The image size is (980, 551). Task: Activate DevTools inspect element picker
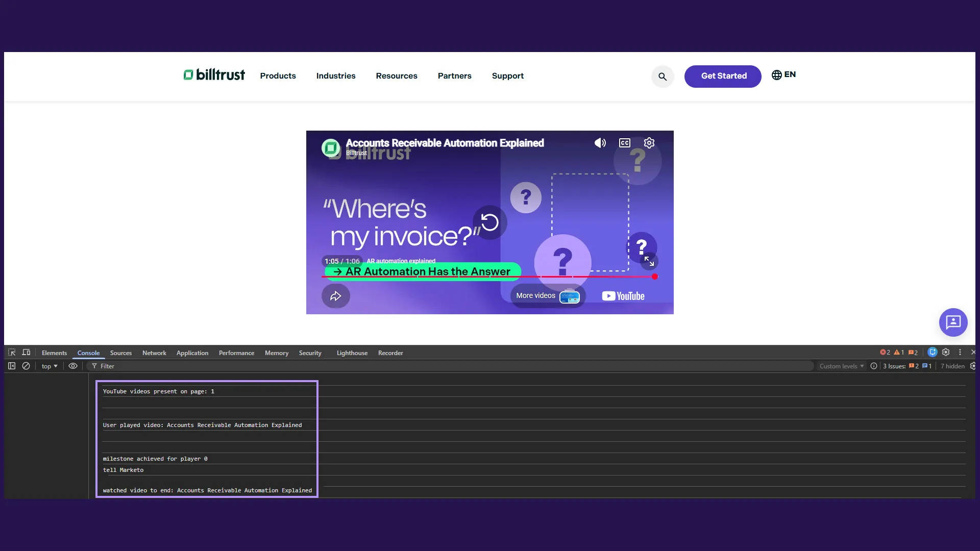(x=12, y=353)
